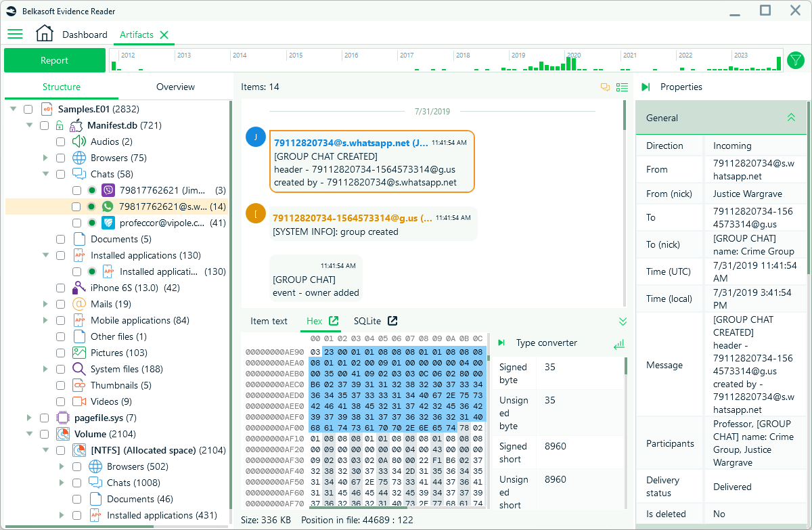Image resolution: width=812 pixels, height=530 pixels.
Task: Click the Videos camera icon
Action: [x=79, y=401]
